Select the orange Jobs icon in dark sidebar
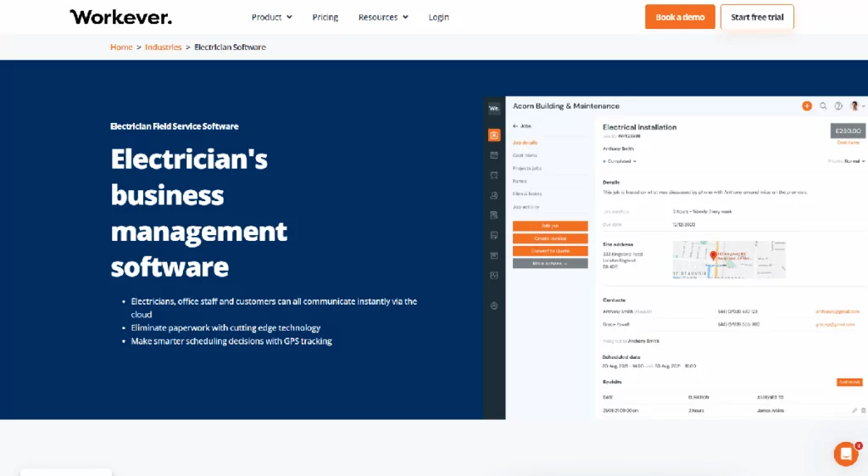The image size is (868, 476). pyautogui.click(x=494, y=135)
